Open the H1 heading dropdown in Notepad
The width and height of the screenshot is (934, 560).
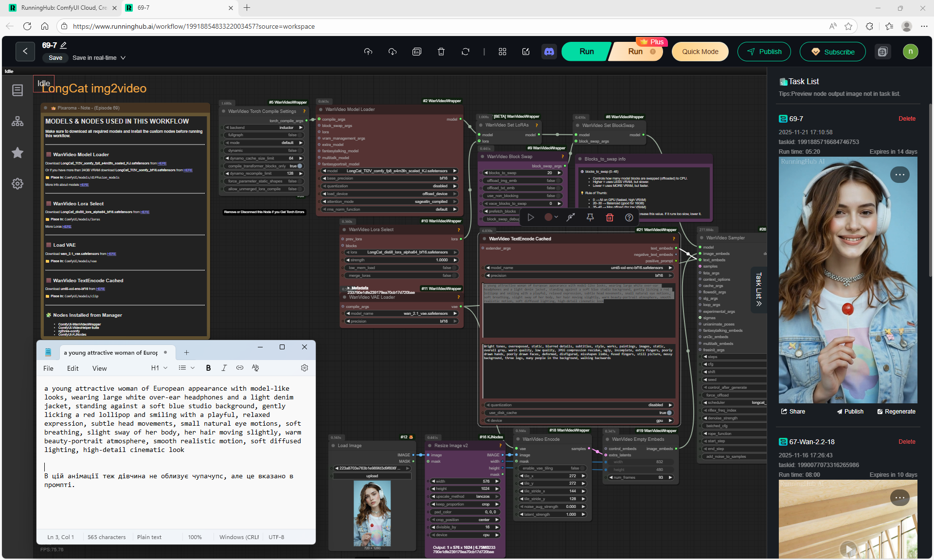(159, 368)
